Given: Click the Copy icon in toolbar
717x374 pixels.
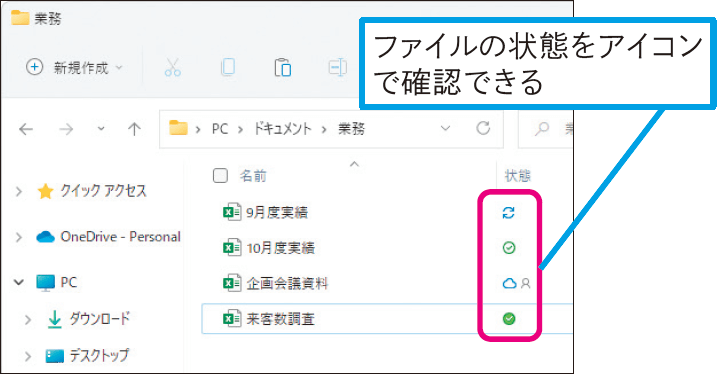Looking at the screenshot, I should (228, 67).
